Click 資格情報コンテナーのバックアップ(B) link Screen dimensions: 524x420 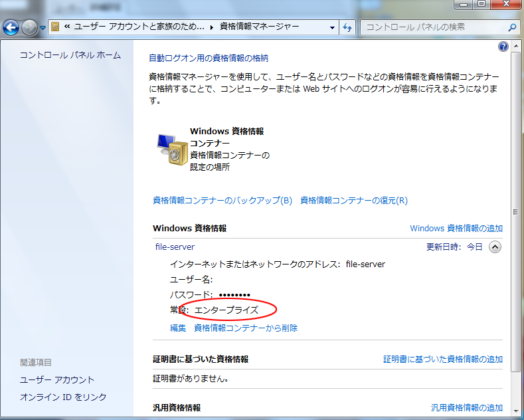[222, 200]
